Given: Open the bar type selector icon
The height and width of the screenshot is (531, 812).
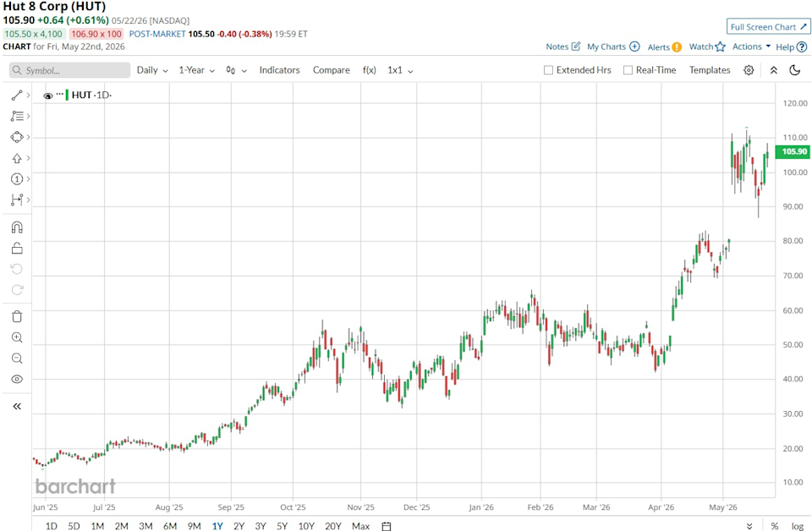Looking at the screenshot, I should click(x=236, y=70).
